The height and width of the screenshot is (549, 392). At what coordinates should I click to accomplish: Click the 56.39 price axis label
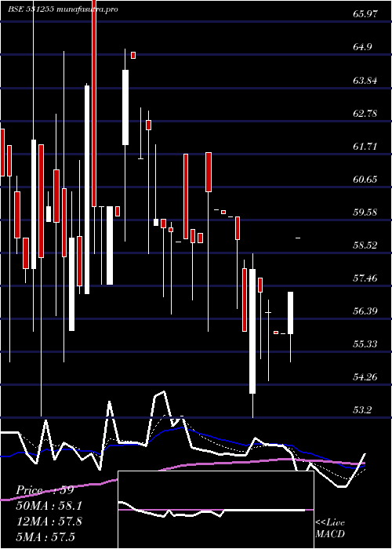tap(365, 311)
